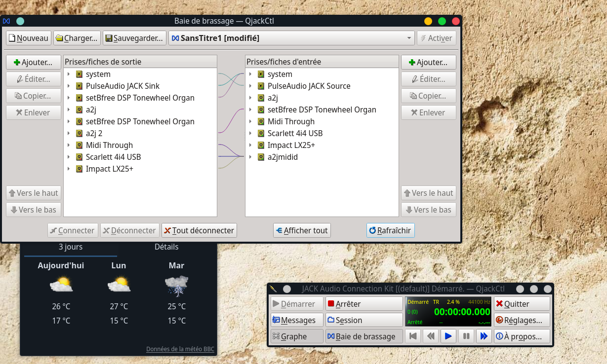The image size is (607, 364).
Task: Select the Midi Through input socket icon
Action: coord(261,121)
